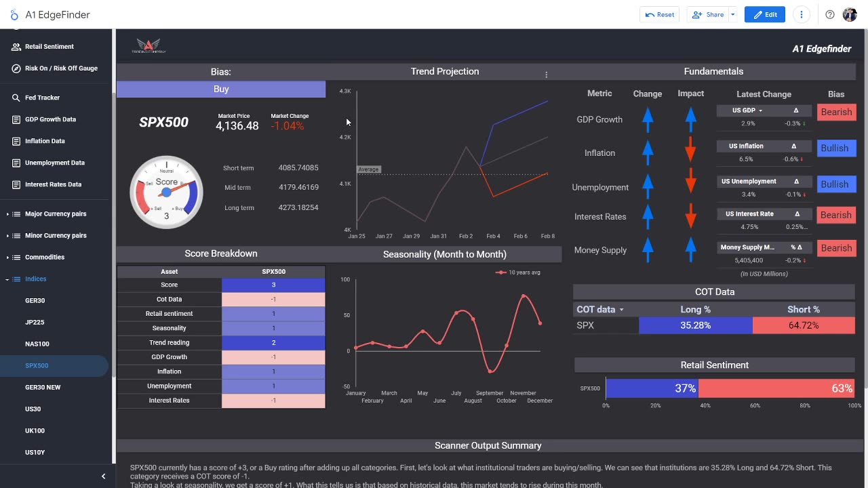Click the Money Supply blue Impact arrow

point(690,249)
